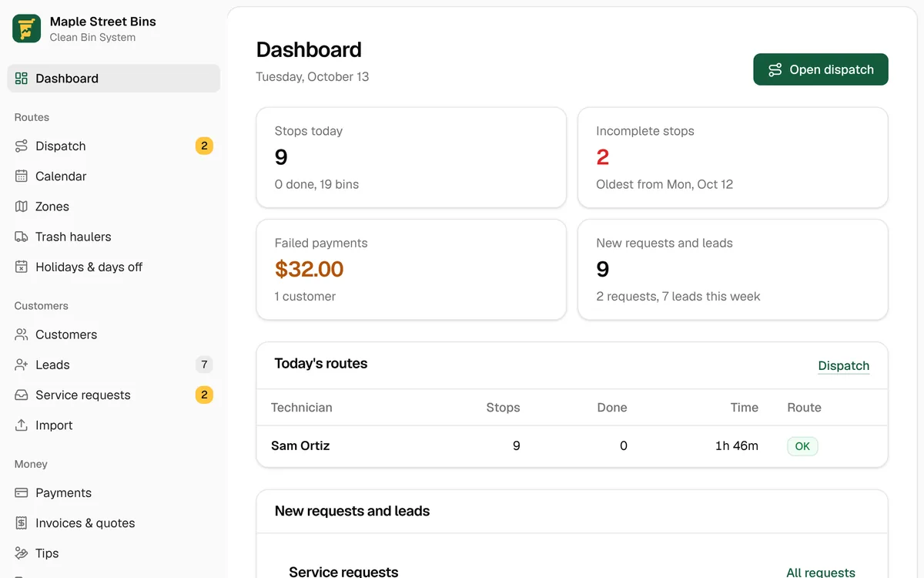Open the Dashboard sidebar item

point(114,79)
